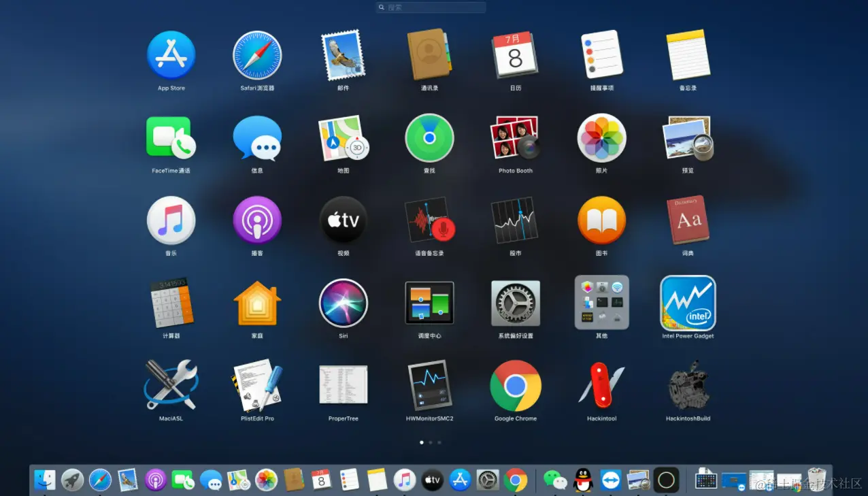Open the 词典 dictionary app

[688, 220]
